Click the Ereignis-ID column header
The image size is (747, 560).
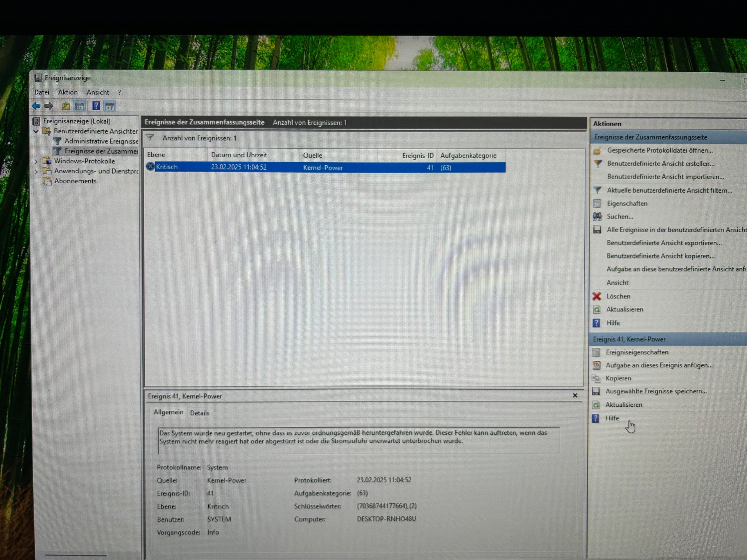click(x=417, y=156)
